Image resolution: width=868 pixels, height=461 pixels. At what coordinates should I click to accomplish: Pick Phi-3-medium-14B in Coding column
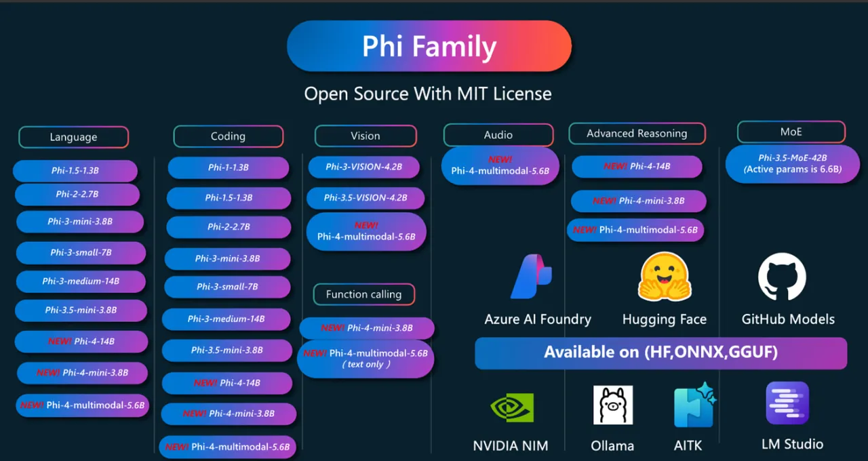[x=226, y=319]
